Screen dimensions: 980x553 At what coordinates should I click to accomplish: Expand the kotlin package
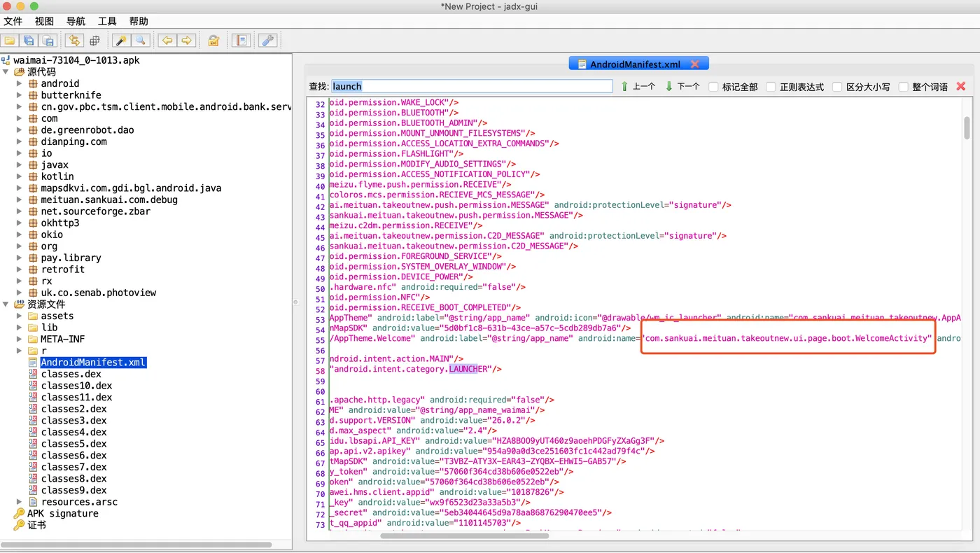(19, 176)
